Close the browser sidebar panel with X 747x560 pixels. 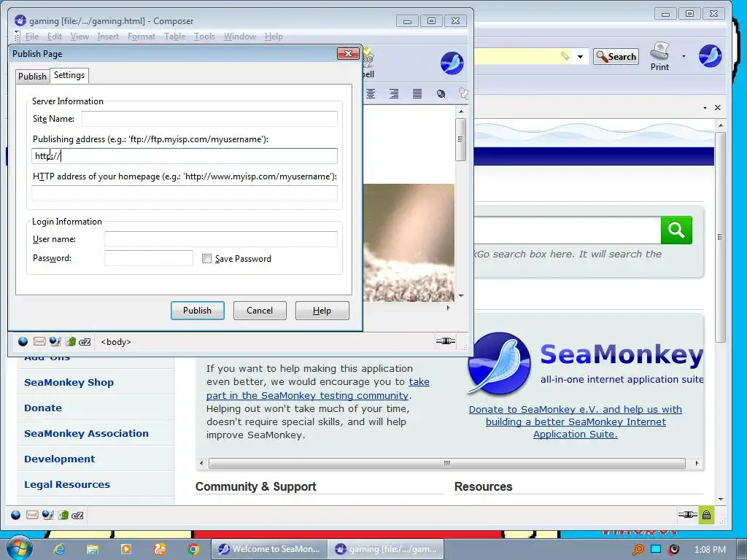pos(718,108)
